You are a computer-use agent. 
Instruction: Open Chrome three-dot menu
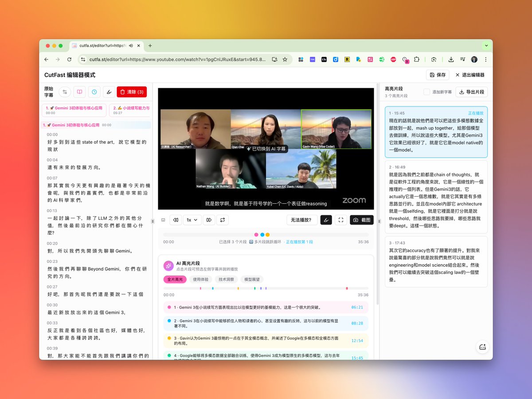pyautogui.click(x=486, y=59)
